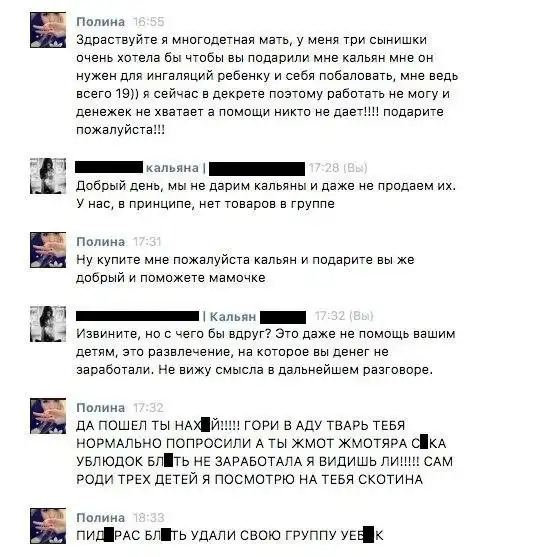Open Полина's avatar on the 18:33 message

tap(48, 526)
